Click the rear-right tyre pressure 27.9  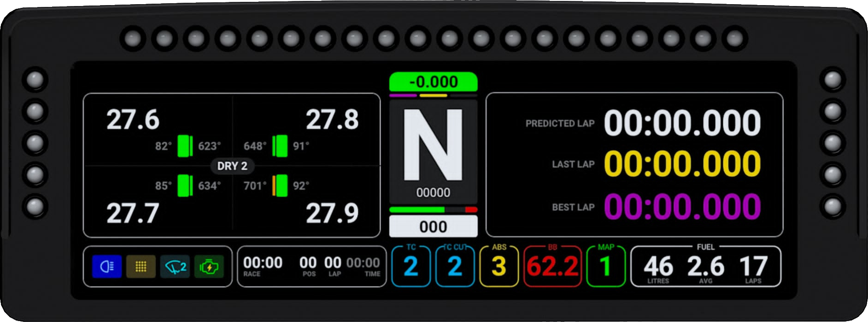pyautogui.click(x=332, y=213)
